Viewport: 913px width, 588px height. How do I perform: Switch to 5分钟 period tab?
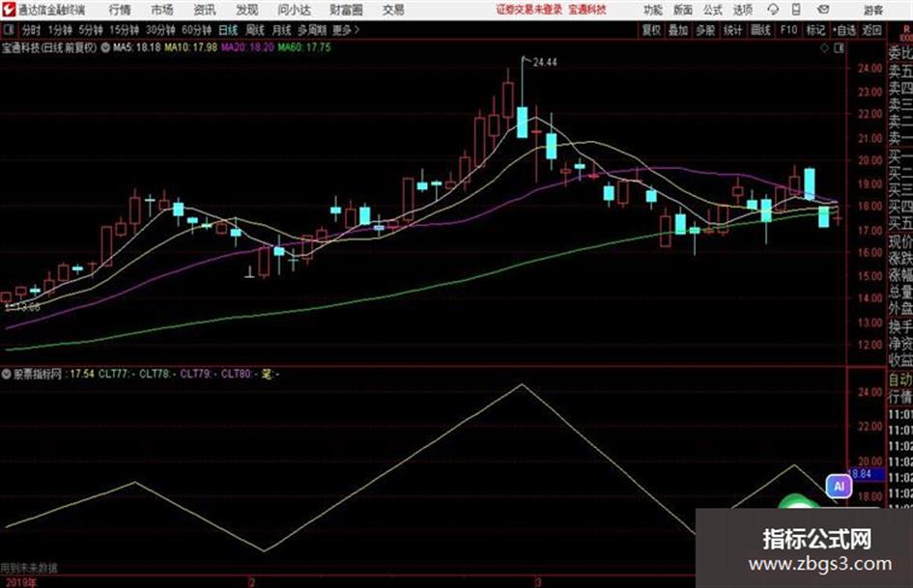coord(90,30)
